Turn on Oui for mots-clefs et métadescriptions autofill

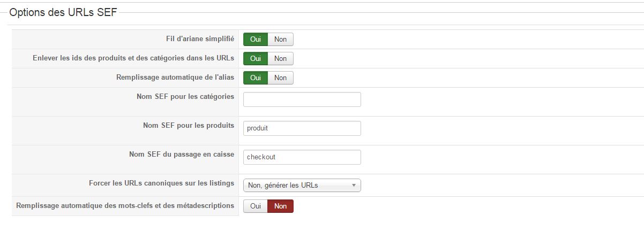click(256, 206)
